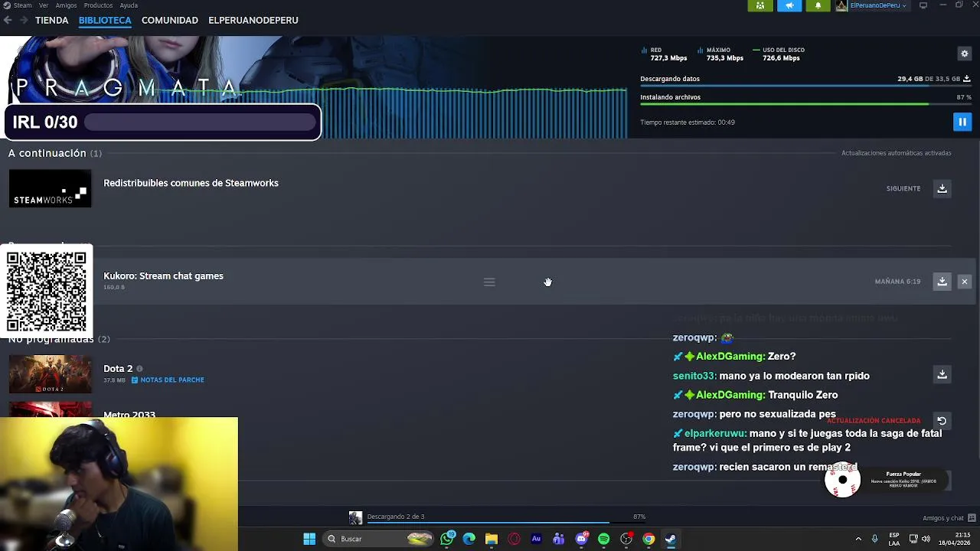Remove Kukoro from the download queue
This screenshot has width=980, height=551.
point(965,282)
